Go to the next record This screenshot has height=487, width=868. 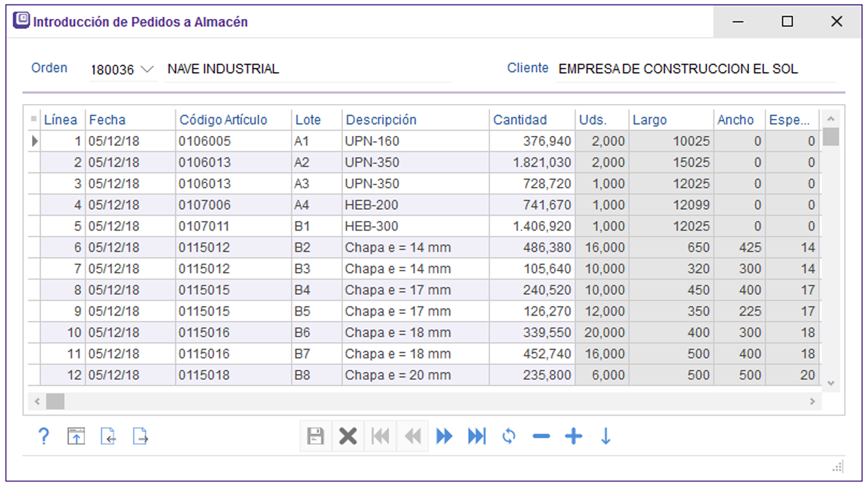[x=444, y=436]
